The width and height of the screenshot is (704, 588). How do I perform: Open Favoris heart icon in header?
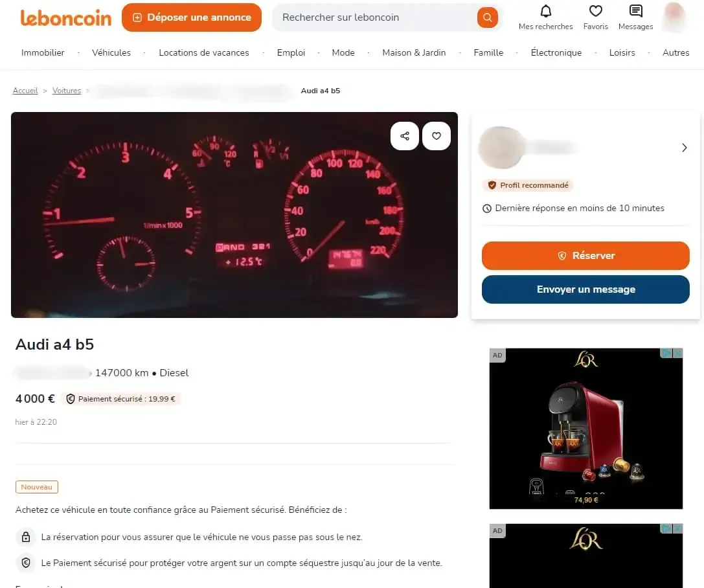click(x=595, y=11)
